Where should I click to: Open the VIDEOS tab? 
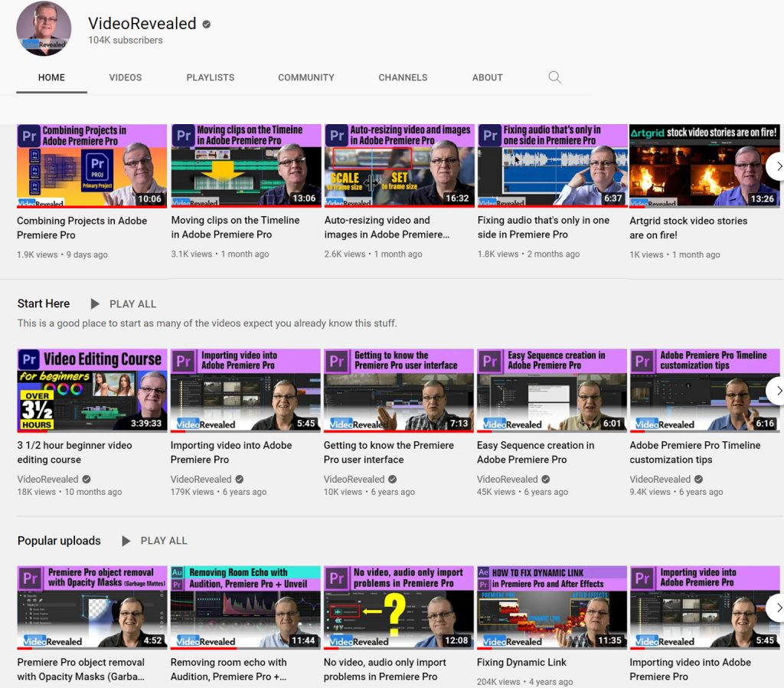[x=126, y=77]
